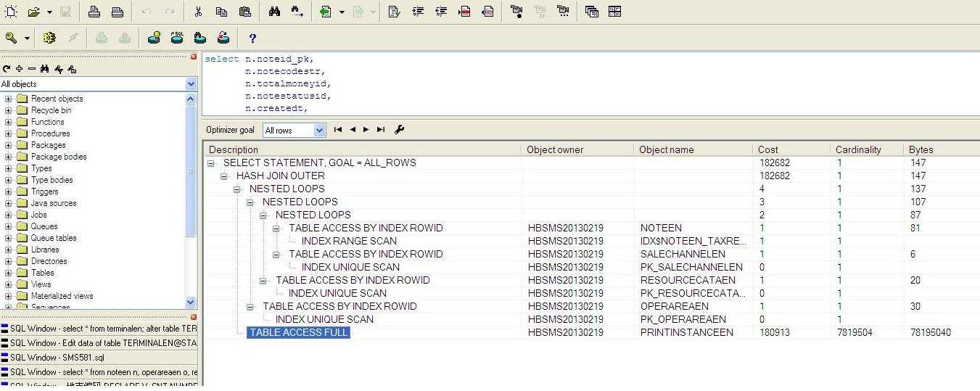Image resolution: width=980 pixels, height=391 pixels.
Task: Select the TABLE ACCESS FULL row
Action: (x=298, y=332)
